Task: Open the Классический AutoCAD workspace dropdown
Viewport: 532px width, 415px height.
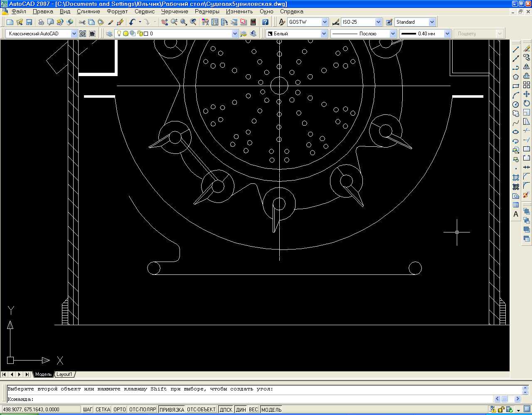Action: click(x=74, y=34)
